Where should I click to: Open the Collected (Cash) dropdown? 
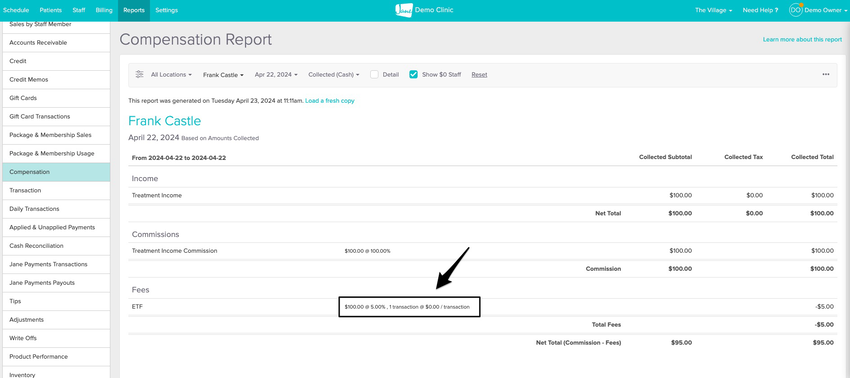pyautogui.click(x=333, y=75)
